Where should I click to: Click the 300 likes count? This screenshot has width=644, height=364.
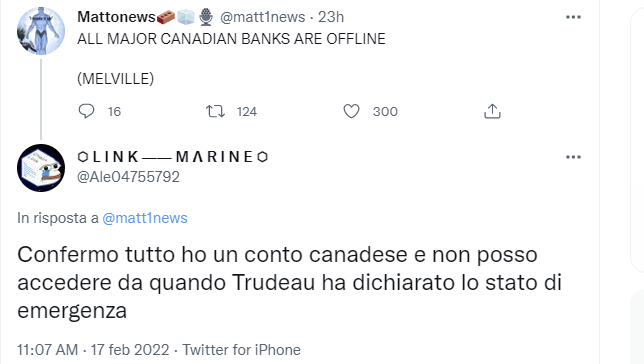385,112
